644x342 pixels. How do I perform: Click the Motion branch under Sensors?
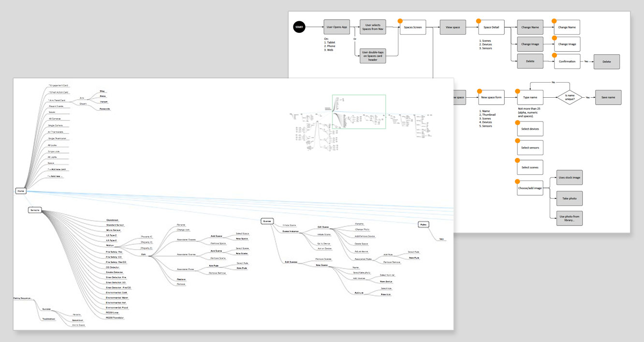tap(110, 245)
